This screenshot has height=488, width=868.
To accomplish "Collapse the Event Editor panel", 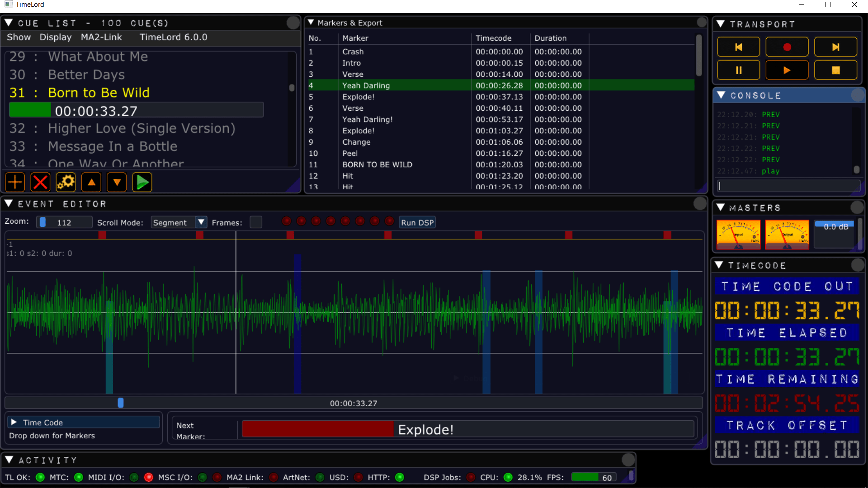I will pyautogui.click(x=8, y=204).
